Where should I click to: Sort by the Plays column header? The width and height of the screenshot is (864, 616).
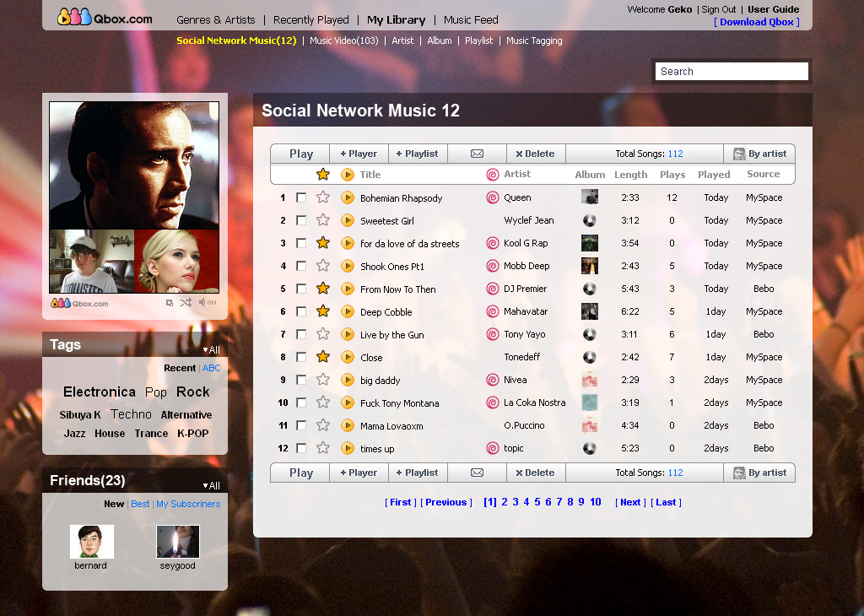click(672, 175)
